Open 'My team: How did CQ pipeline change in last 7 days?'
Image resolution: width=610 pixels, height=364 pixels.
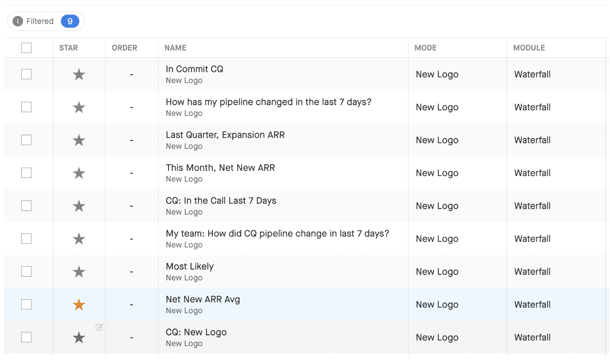point(277,233)
